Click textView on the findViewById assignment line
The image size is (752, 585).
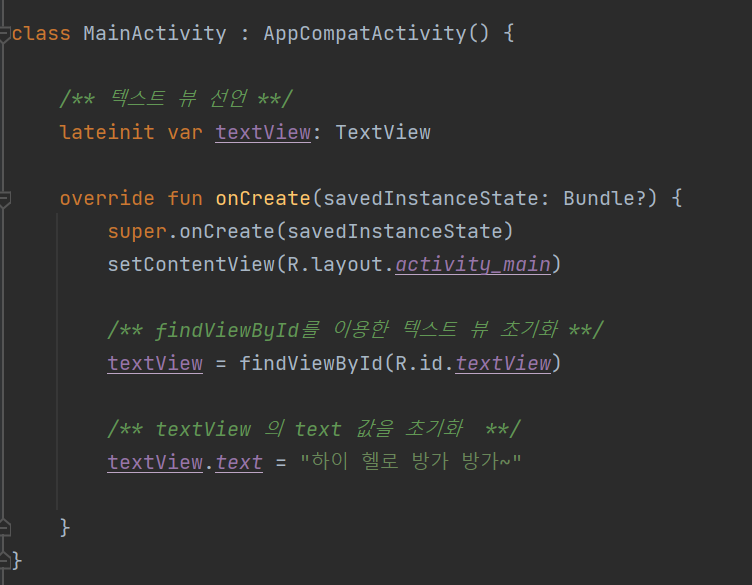coord(155,363)
